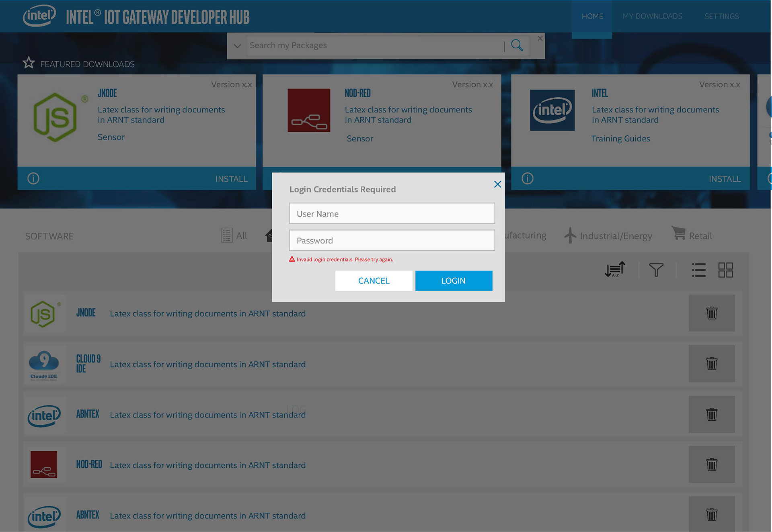Close the login credentials dialog
The height and width of the screenshot is (532, 772).
coord(497,184)
